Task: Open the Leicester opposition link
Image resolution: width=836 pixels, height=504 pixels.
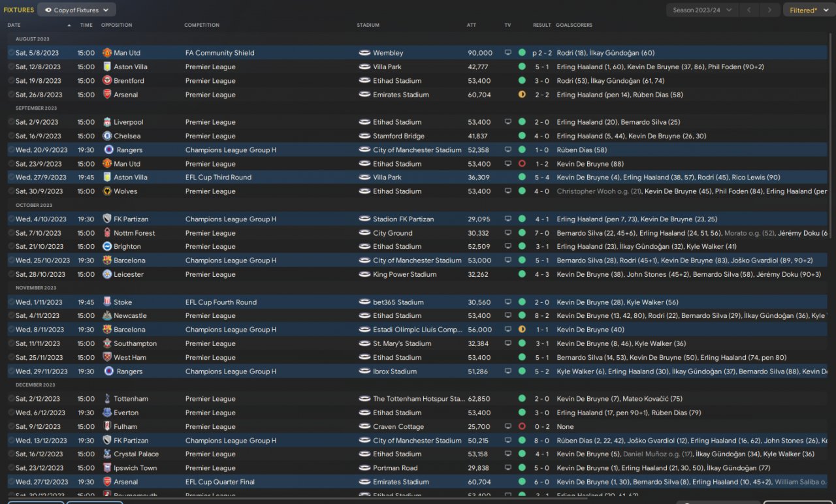Action: tap(128, 275)
